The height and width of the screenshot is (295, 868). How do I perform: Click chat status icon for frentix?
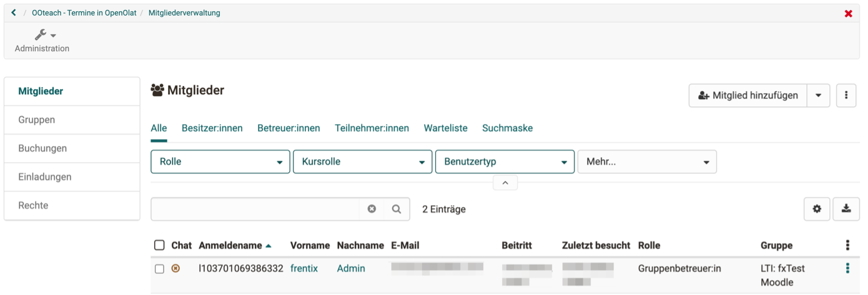175,269
